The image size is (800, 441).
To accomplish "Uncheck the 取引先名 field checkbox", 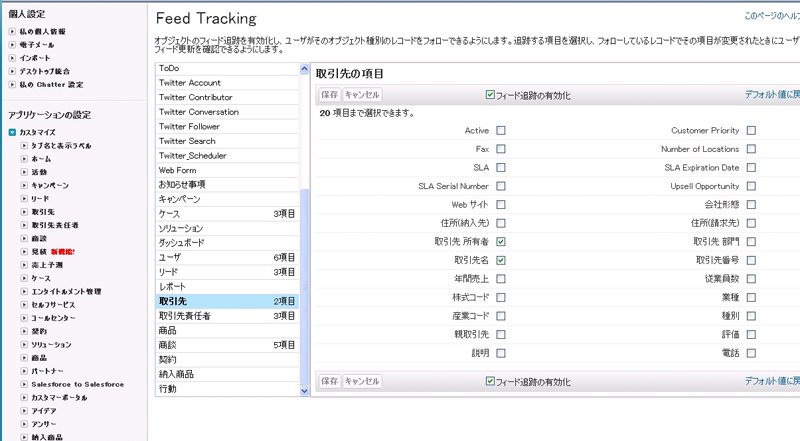I will [x=501, y=260].
